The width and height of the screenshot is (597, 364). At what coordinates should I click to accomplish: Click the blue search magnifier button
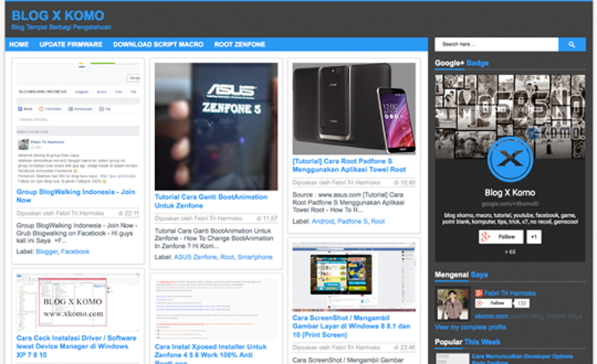[x=571, y=44]
